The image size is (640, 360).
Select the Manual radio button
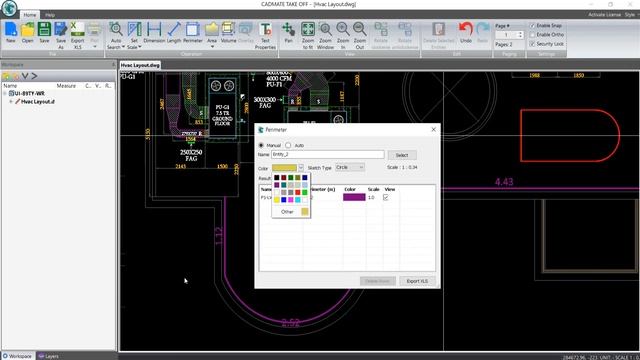coord(261,145)
